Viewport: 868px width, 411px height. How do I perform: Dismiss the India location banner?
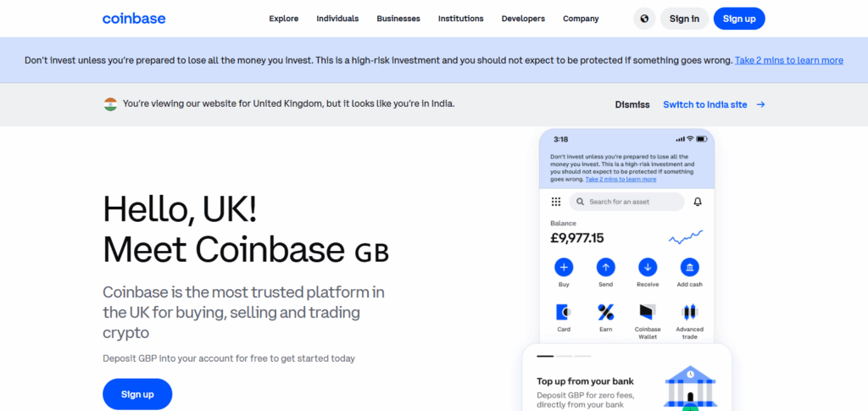(632, 104)
